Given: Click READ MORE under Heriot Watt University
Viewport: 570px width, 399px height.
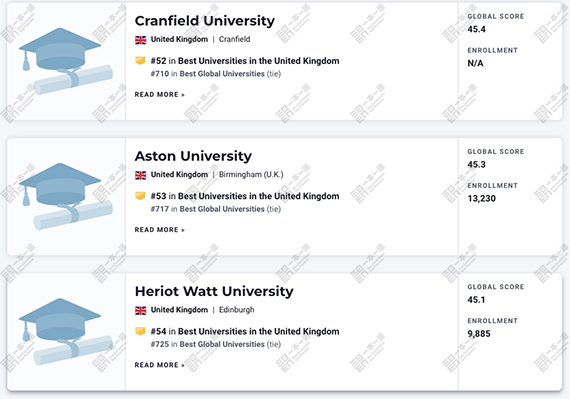Looking at the screenshot, I should click(x=160, y=365).
